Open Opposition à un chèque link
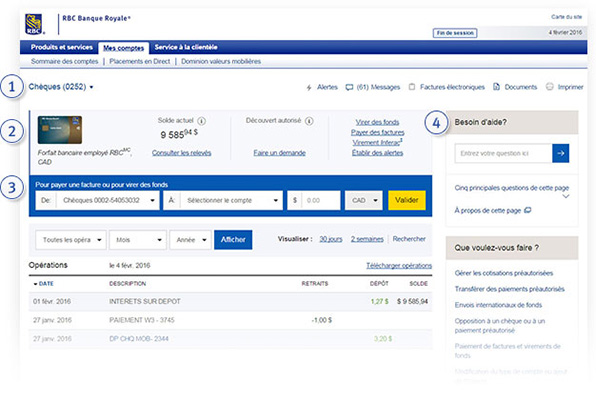The image size is (596, 404). tap(500, 326)
